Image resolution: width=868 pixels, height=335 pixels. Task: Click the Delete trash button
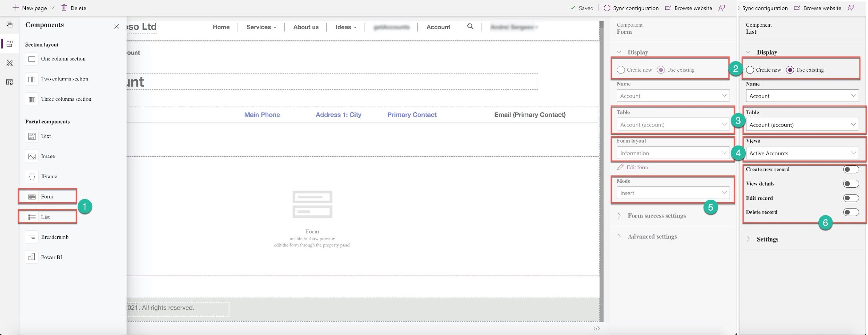(x=74, y=8)
